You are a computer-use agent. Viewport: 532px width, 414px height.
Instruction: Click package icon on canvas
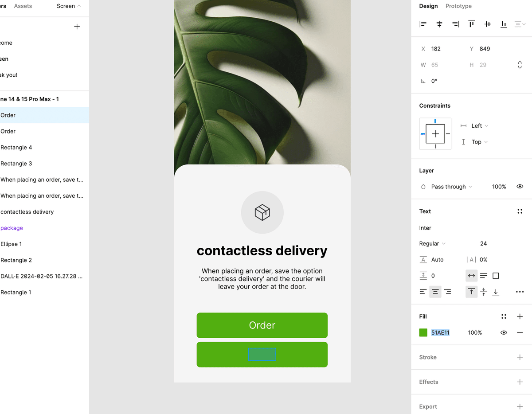coord(262,212)
